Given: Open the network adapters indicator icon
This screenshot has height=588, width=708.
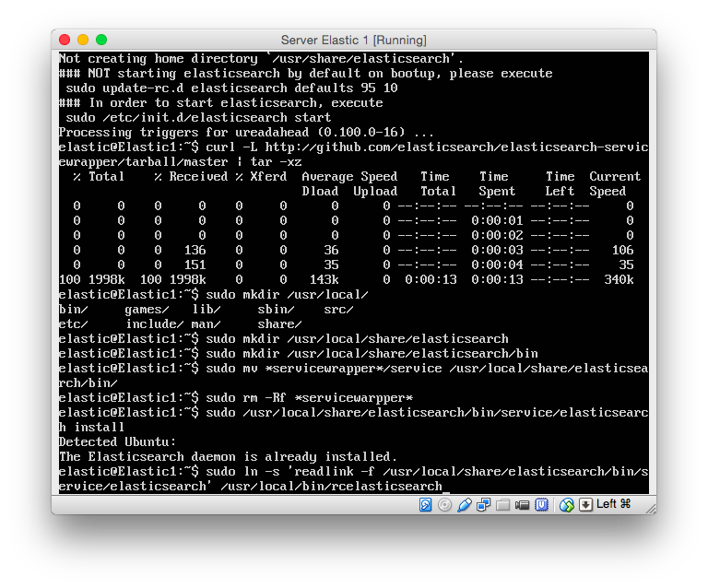Looking at the screenshot, I should 484,504.
